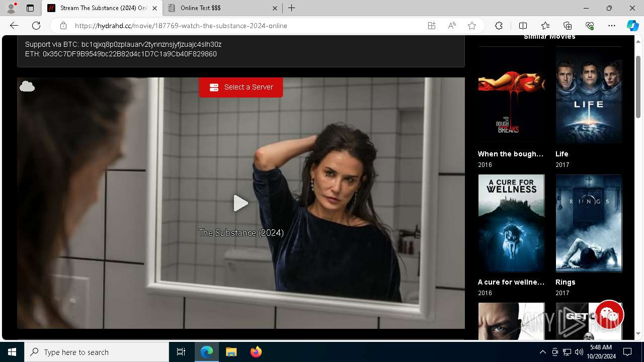The width and height of the screenshot is (644, 362).
Task: Click the address bar URL
Action: click(x=181, y=26)
